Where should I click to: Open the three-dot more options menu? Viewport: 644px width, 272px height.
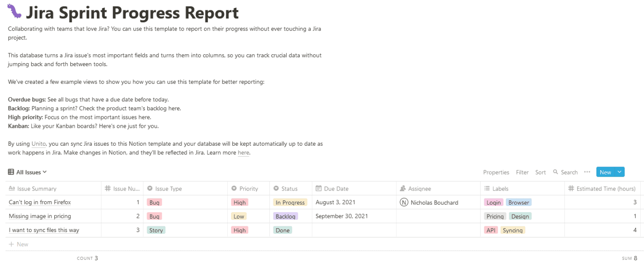587,172
